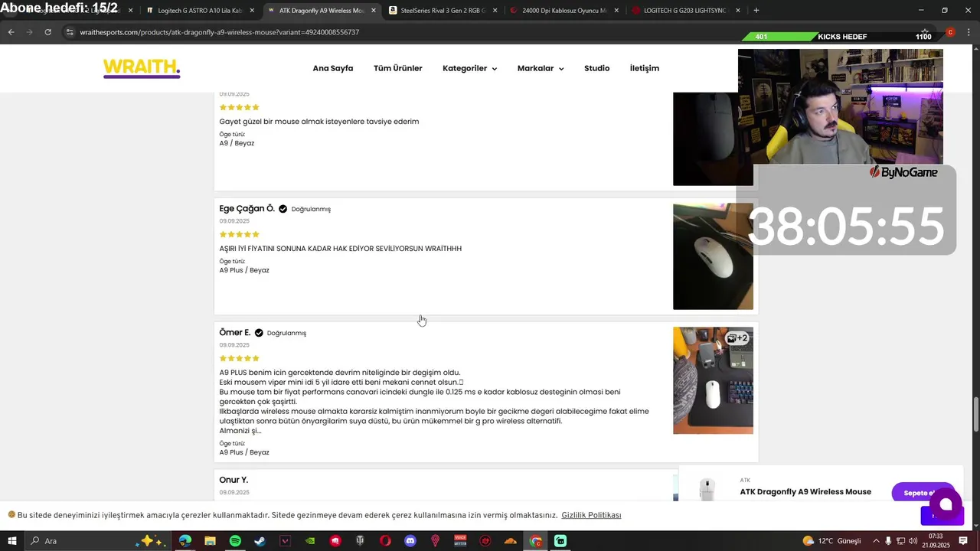The width and height of the screenshot is (980, 551).
Task: Open the chat bubble support widget
Action: pyautogui.click(x=946, y=504)
